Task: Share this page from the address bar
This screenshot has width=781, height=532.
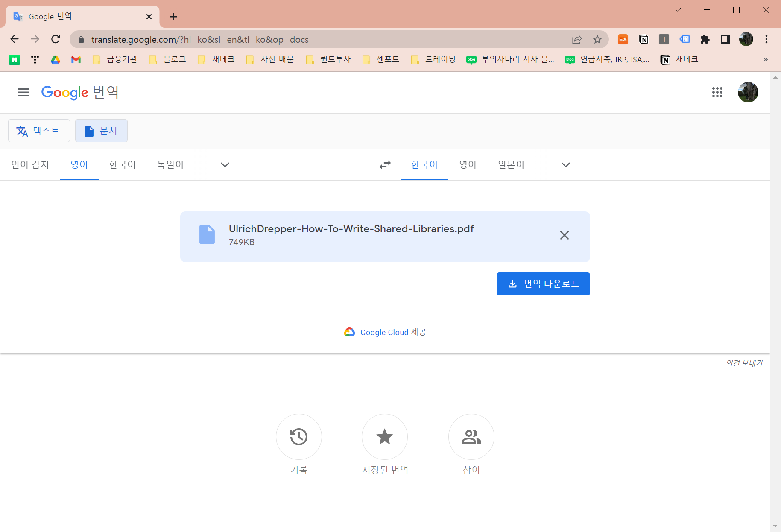Action: [x=577, y=39]
